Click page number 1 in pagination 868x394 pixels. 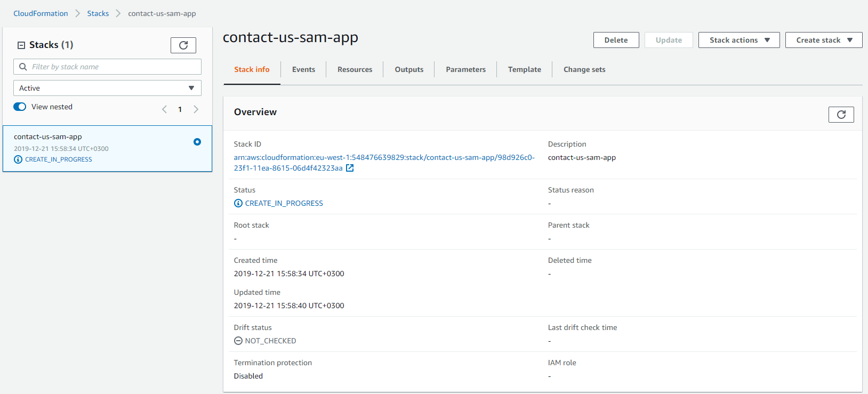pos(180,109)
